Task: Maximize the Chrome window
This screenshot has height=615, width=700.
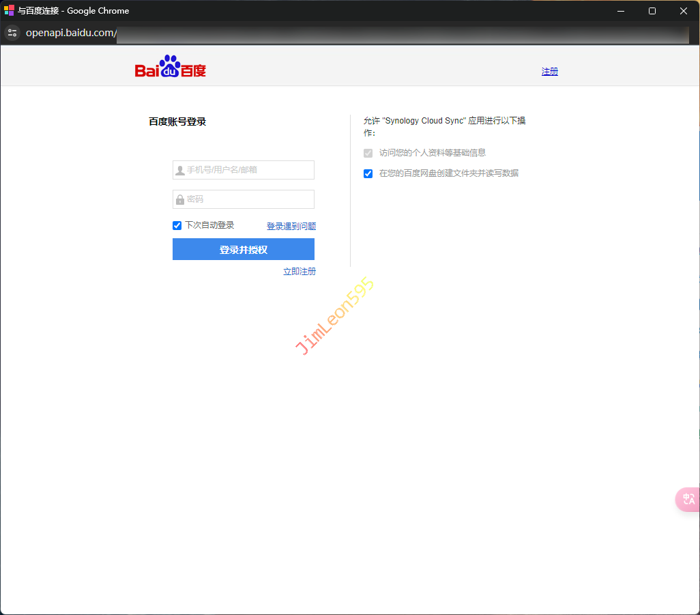Action: coord(652,11)
